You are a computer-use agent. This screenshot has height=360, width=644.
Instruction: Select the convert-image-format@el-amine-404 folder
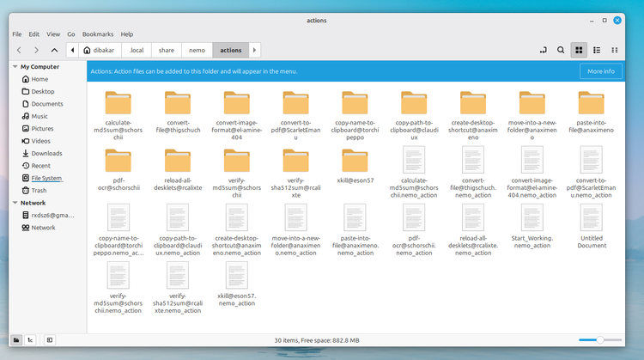237,115
